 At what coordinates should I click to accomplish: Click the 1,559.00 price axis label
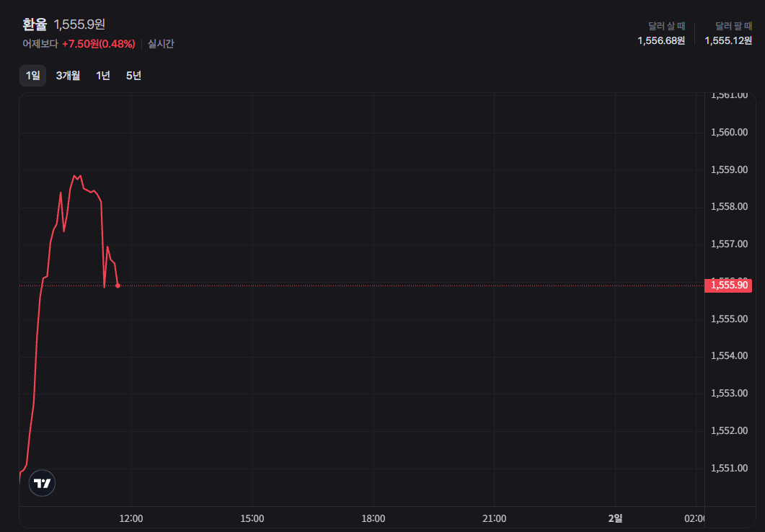730,170
